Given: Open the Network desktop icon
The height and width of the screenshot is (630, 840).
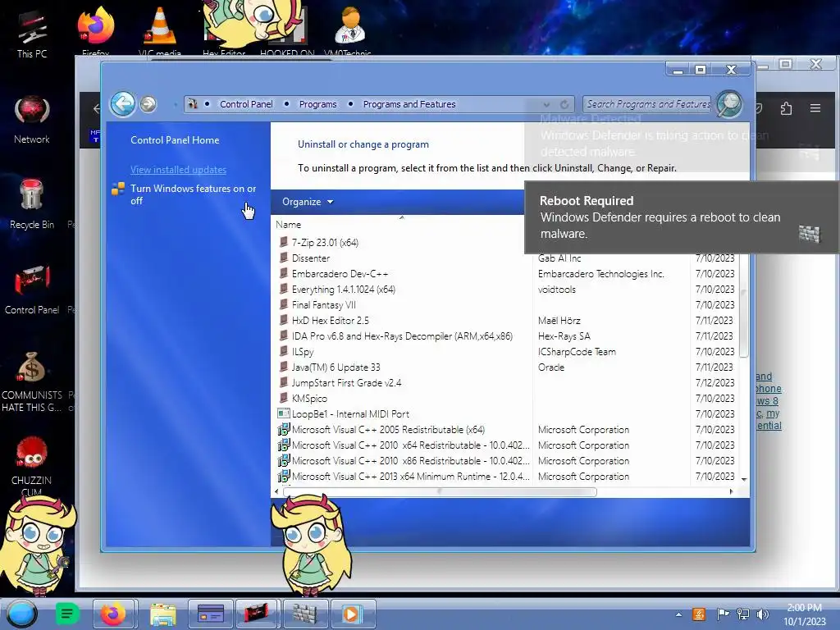Looking at the screenshot, I should (32, 120).
